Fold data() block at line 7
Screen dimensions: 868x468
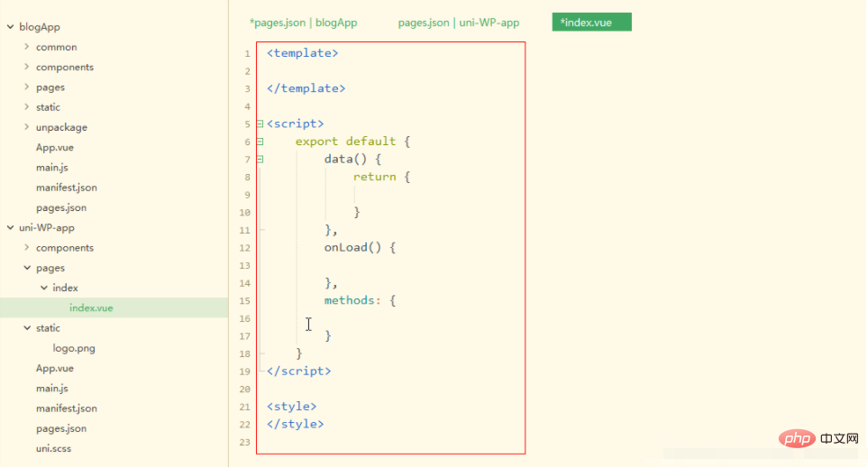[260, 160]
